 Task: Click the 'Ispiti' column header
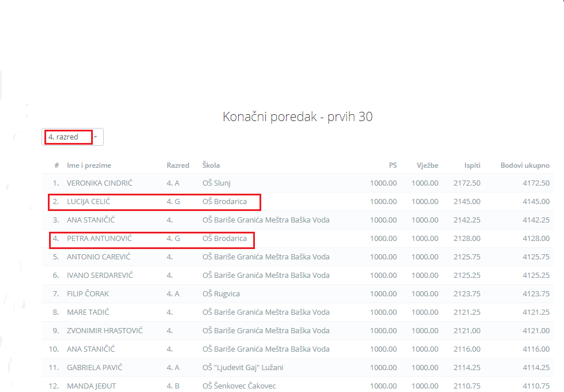click(472, 165)
